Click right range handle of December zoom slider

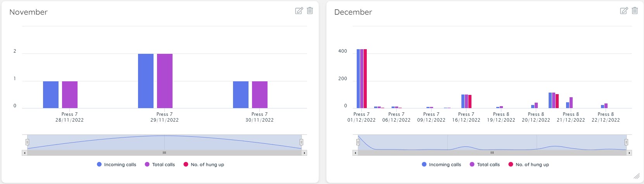626,142
